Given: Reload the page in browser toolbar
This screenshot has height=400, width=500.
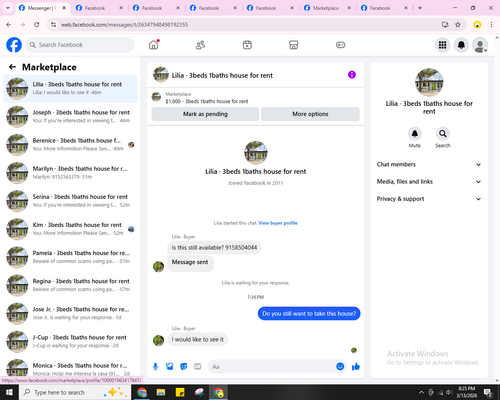Looking at the screenshot, I should point(37,24).
